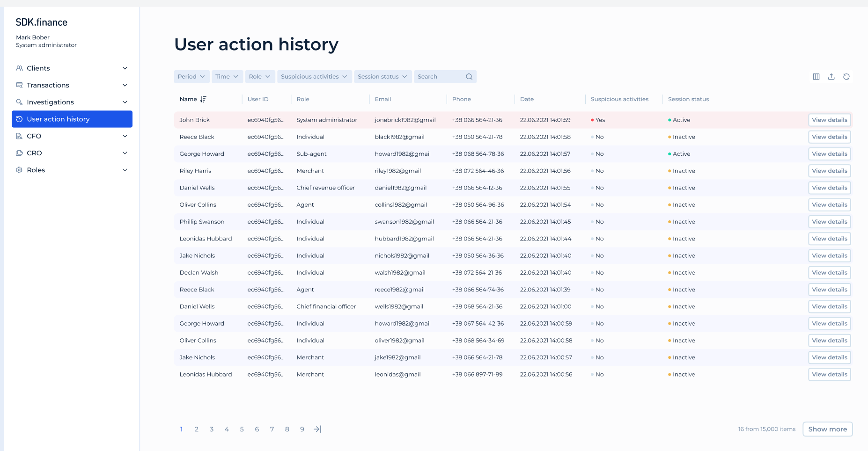The image size is (868, 451).
Task: Toggle the Name column sort order
Action: [x=203, y=99]
